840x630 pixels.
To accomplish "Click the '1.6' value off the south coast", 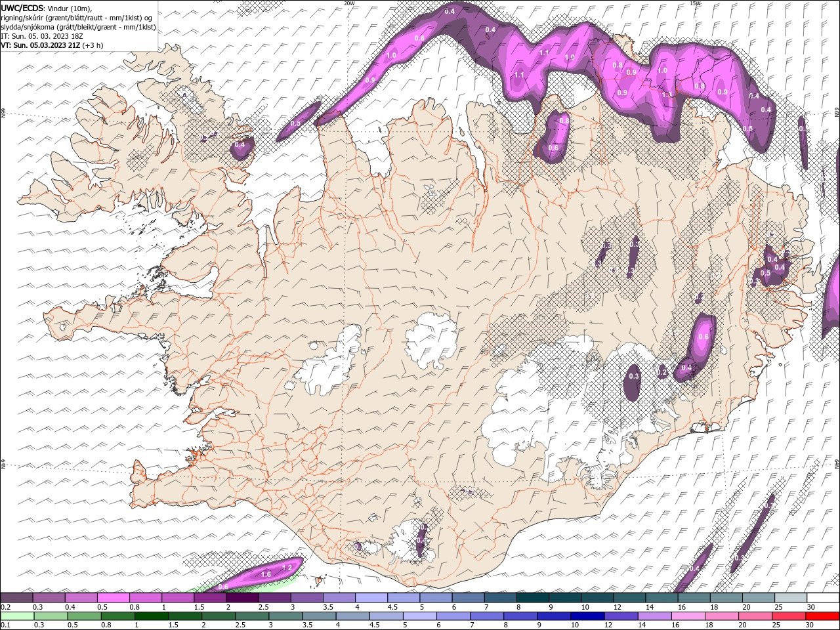I will [266, 574].
